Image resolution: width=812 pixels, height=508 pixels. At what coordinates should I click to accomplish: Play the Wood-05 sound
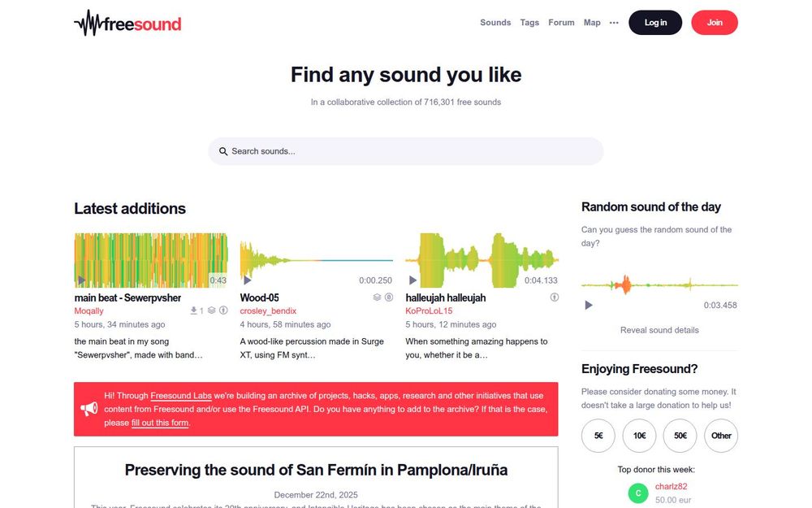248,280
